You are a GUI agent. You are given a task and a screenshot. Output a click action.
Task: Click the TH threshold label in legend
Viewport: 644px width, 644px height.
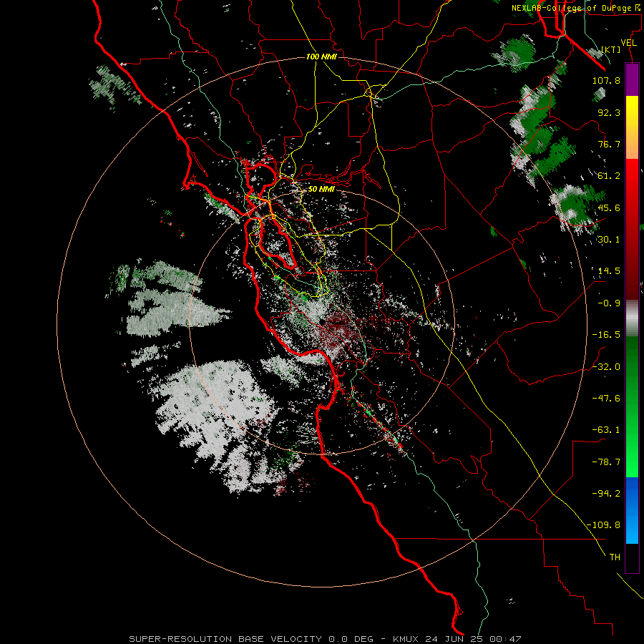point(615,557)
